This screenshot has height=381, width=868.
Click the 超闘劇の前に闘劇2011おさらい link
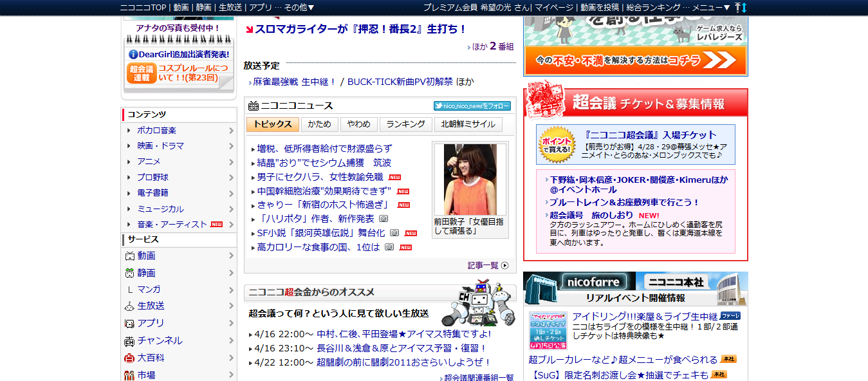pos(404,363)
